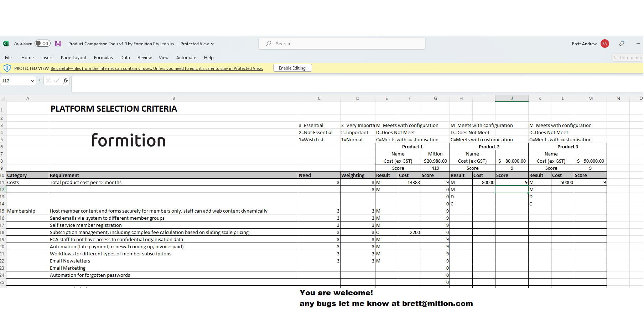The height and width of the screenshot is (321, 644).
Task: Click the $20,988.00 cost cell
Action: click(x=435, y=161)
